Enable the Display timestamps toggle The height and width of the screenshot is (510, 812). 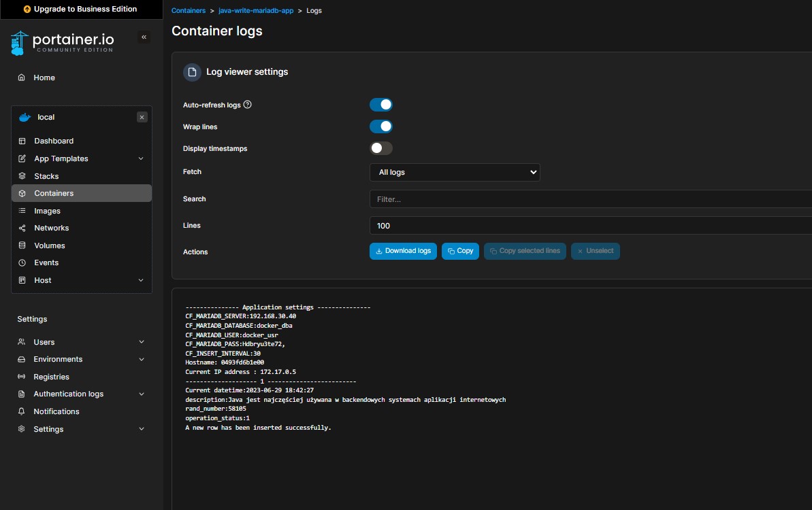pyautogui.click(x=381, y=148)
